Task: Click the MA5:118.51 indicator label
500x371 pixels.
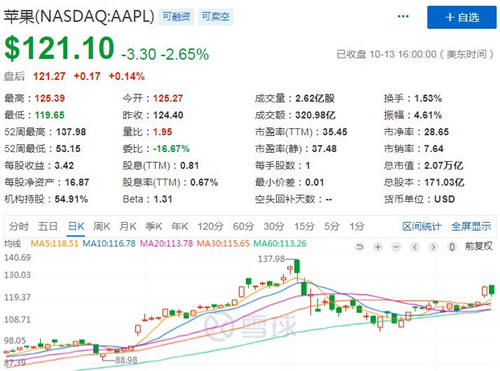Action: pos(54,244)
